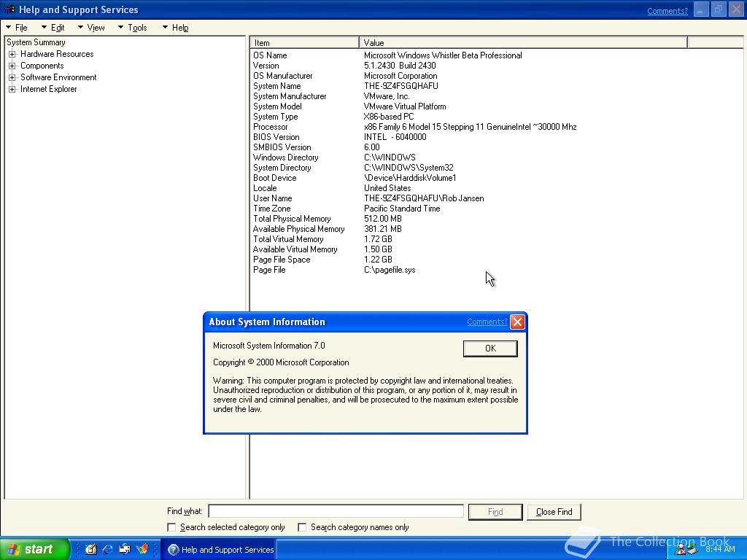This screenshot has width=747, height=560.
Task: Open the Edit menu
Action: (53, 28)
